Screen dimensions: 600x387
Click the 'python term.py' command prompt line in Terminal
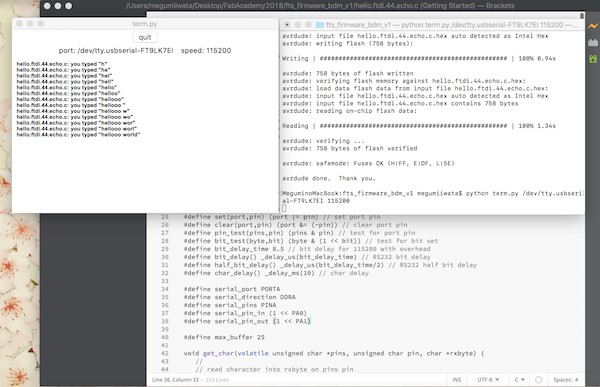coord(432,193)
